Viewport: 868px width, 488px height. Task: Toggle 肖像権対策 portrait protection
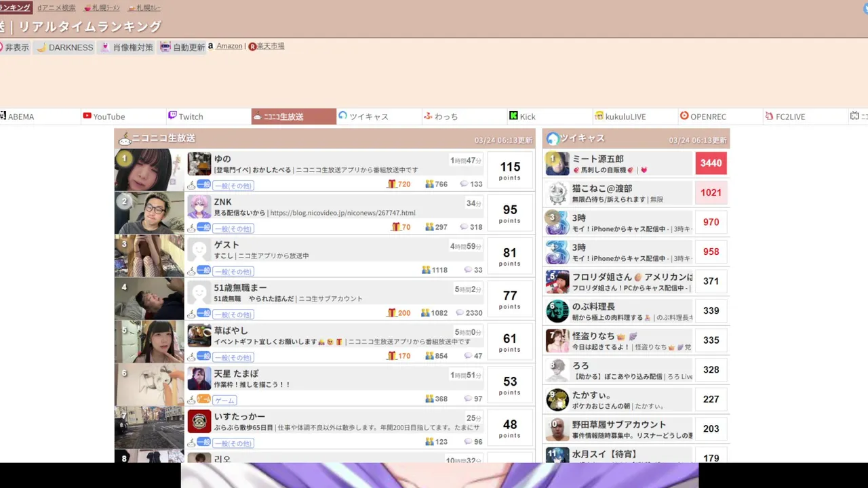click(126, 47)
